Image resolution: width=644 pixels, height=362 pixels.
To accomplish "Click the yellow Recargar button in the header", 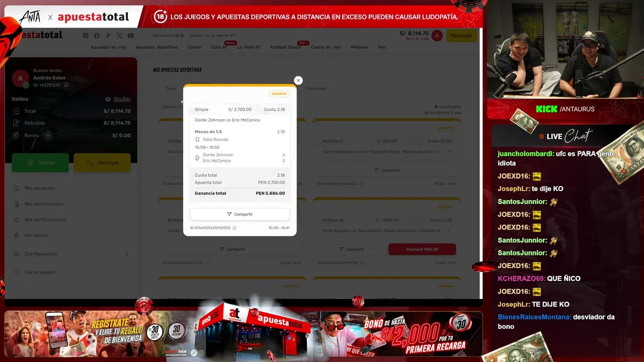I will 461,36.
